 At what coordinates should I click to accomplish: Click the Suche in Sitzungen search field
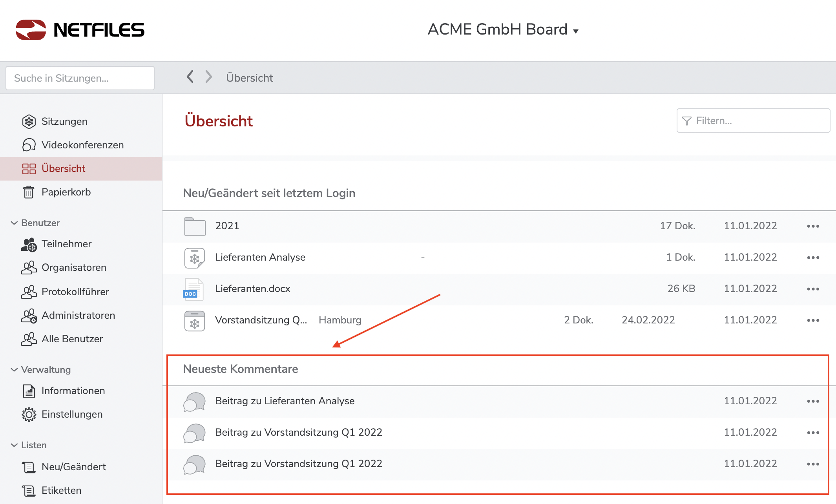(x=80, y=78)
